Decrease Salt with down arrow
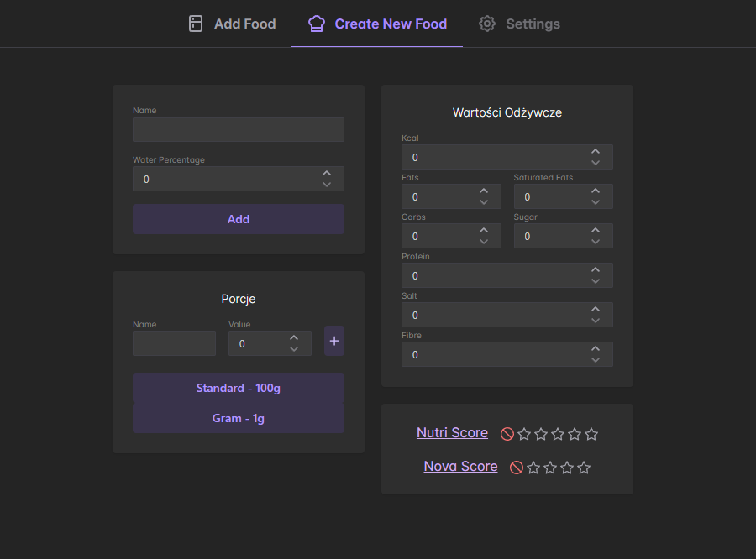 [596, 321]
